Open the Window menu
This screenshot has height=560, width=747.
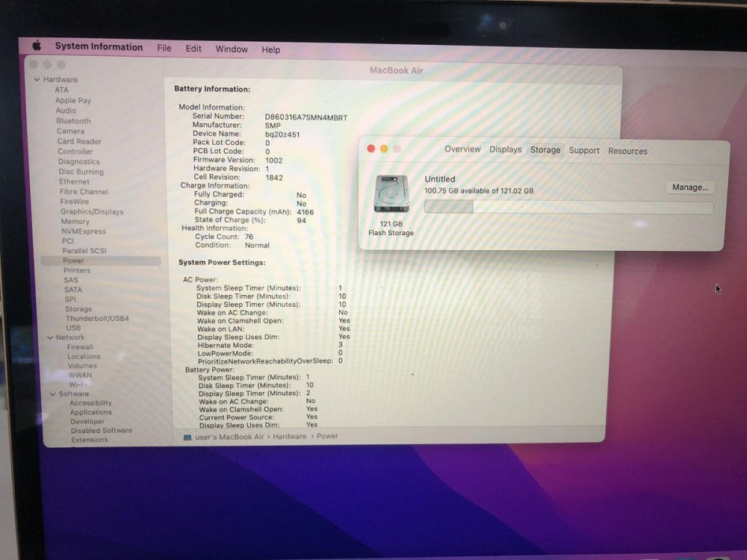tap(232, 49)
